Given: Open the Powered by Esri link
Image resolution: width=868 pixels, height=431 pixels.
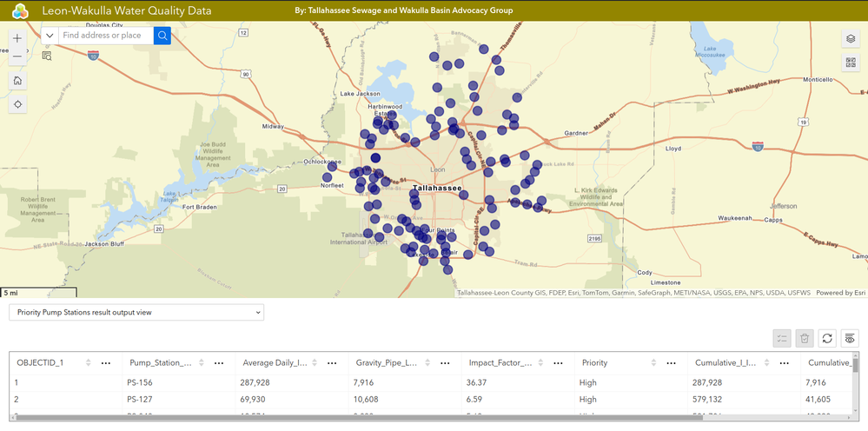Looking at the screenshot, I should [841, 293].
